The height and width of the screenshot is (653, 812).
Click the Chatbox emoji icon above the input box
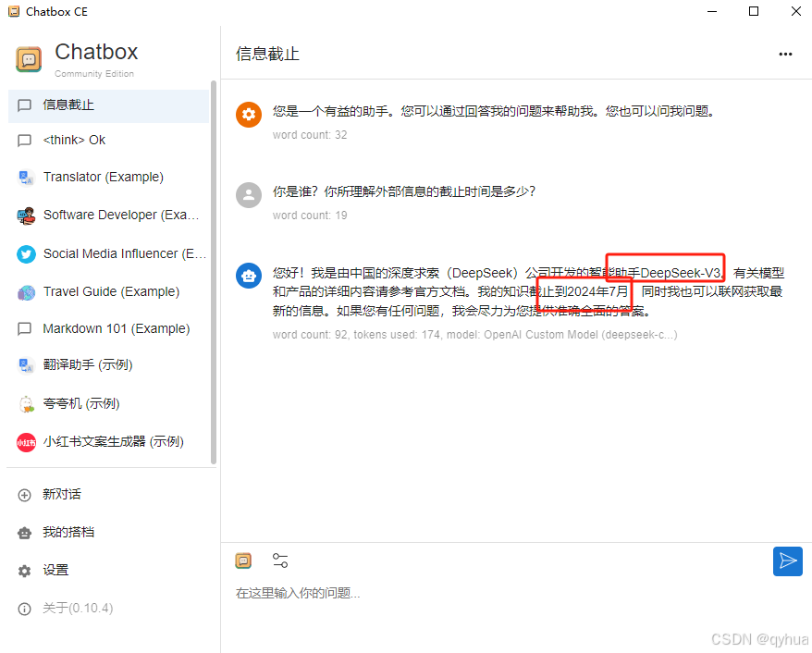coord(243,561)
